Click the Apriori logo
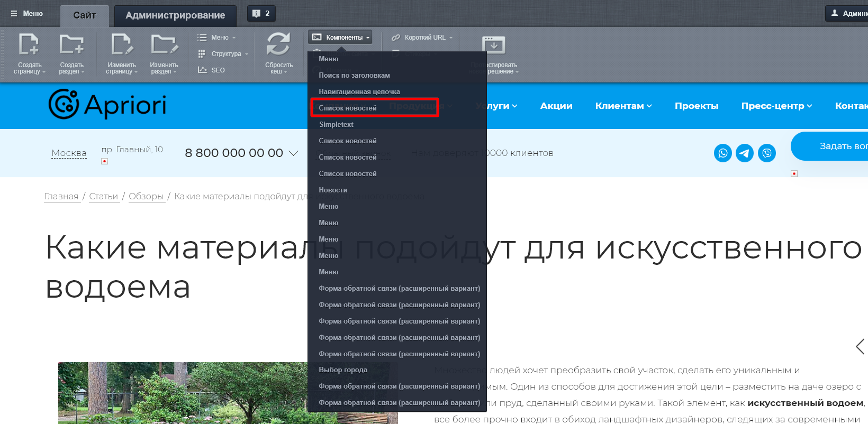The image size is (868, 424). click(x=107, y=105)
